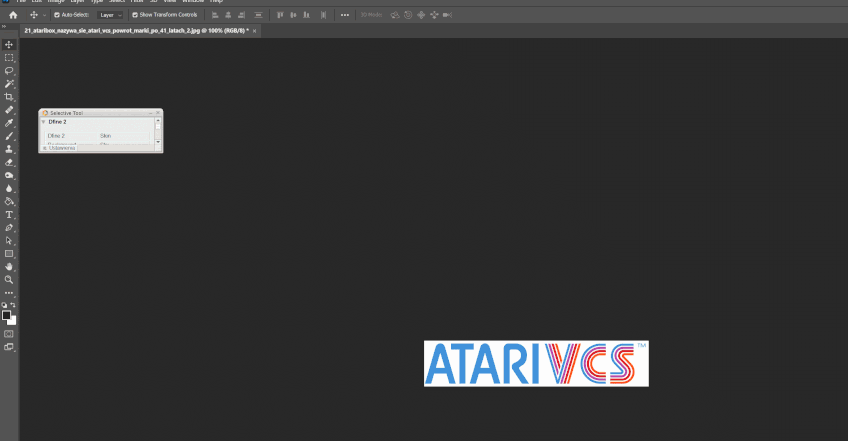The width and height of the screenshot is (848, 441).
Task: Open more align options three-dots button
Action: 345,15
